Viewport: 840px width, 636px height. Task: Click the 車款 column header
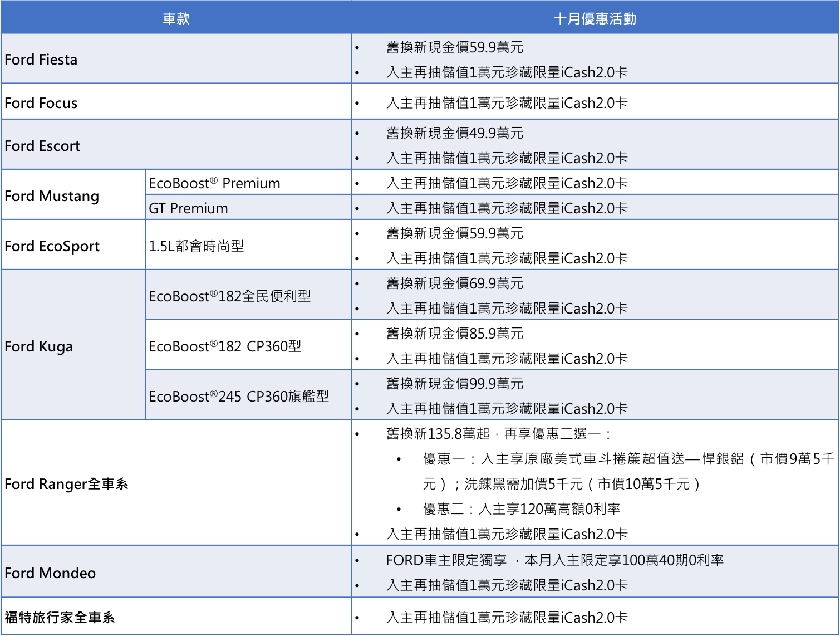pyautogui.click(x=176, y=18)
